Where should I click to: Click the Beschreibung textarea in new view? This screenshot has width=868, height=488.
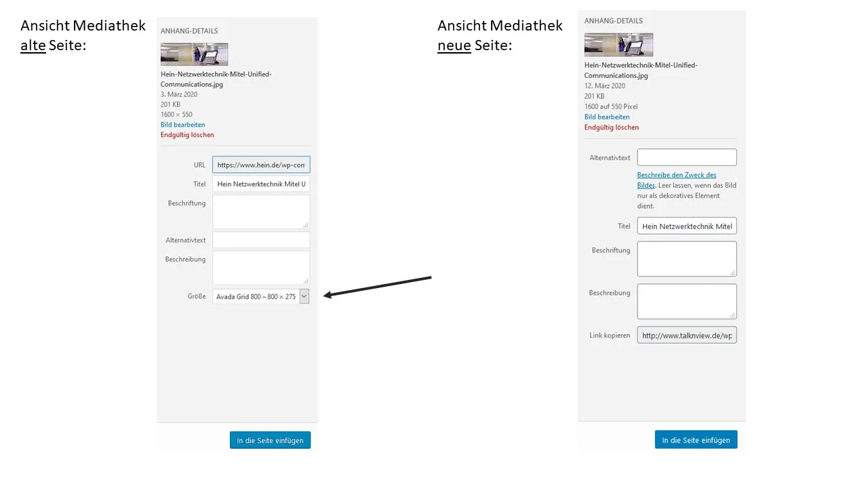click(x=687, y=301)
